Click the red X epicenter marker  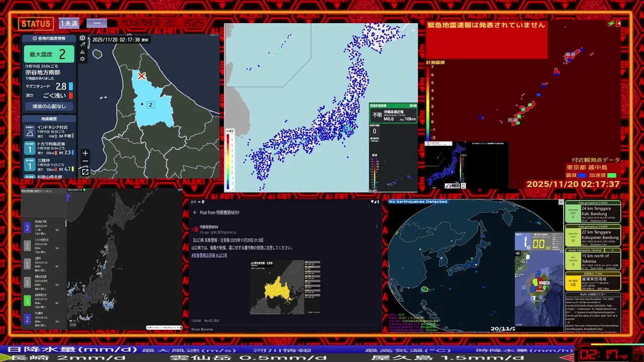coord(142,76)
